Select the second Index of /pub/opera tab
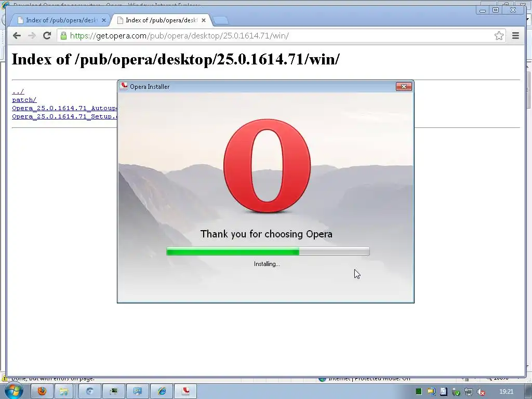 click(161, 20)
